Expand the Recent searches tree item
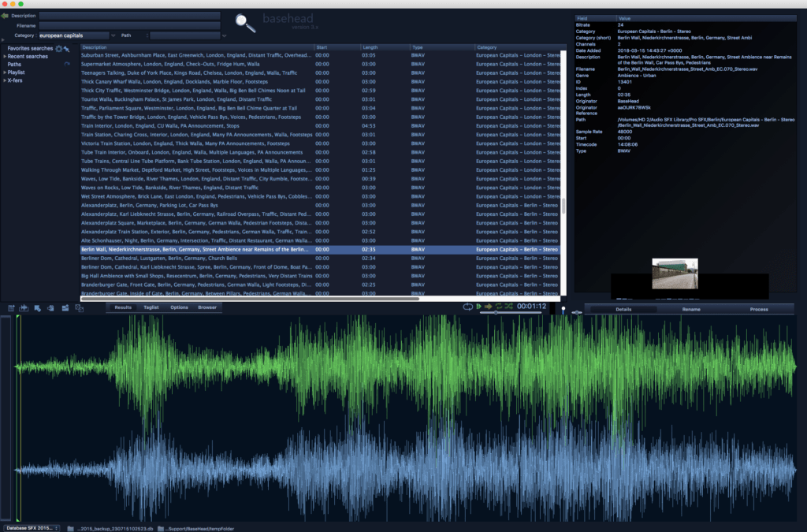Viewport: 807px width, 532px height. point(4,57)
